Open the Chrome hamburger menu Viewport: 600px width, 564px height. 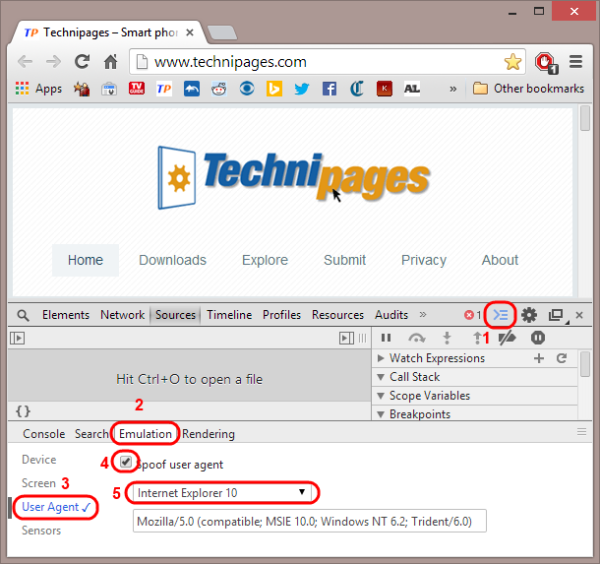[576, 62]
